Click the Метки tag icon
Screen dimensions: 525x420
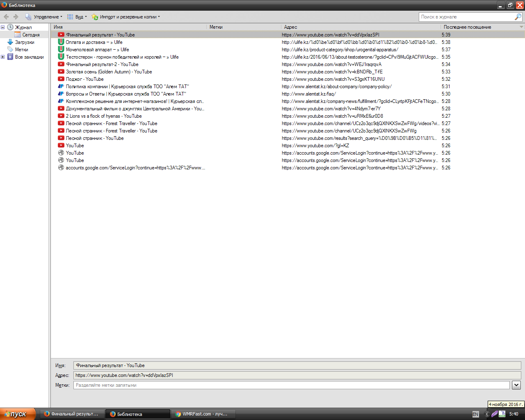(10, 49)
